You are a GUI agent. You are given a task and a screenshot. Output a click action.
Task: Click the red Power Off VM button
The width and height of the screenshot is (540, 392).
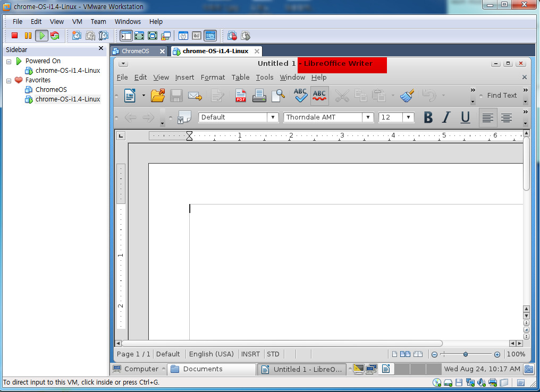click(15, 36)
